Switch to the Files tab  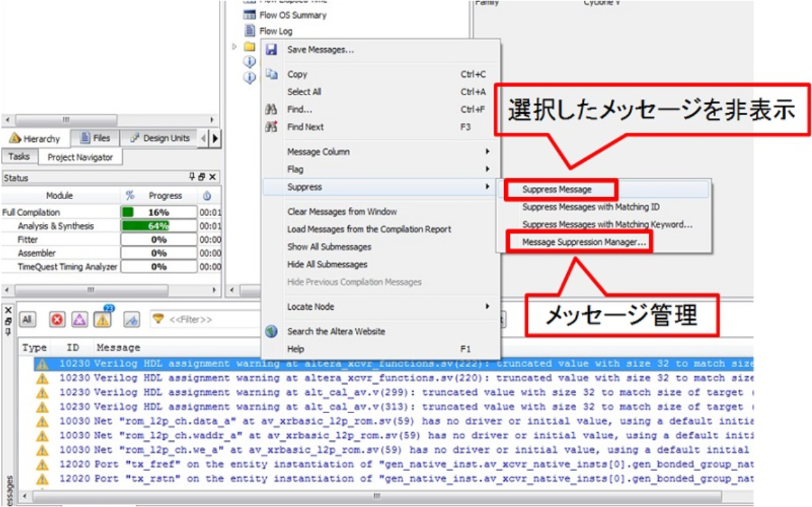click(95, 138)
